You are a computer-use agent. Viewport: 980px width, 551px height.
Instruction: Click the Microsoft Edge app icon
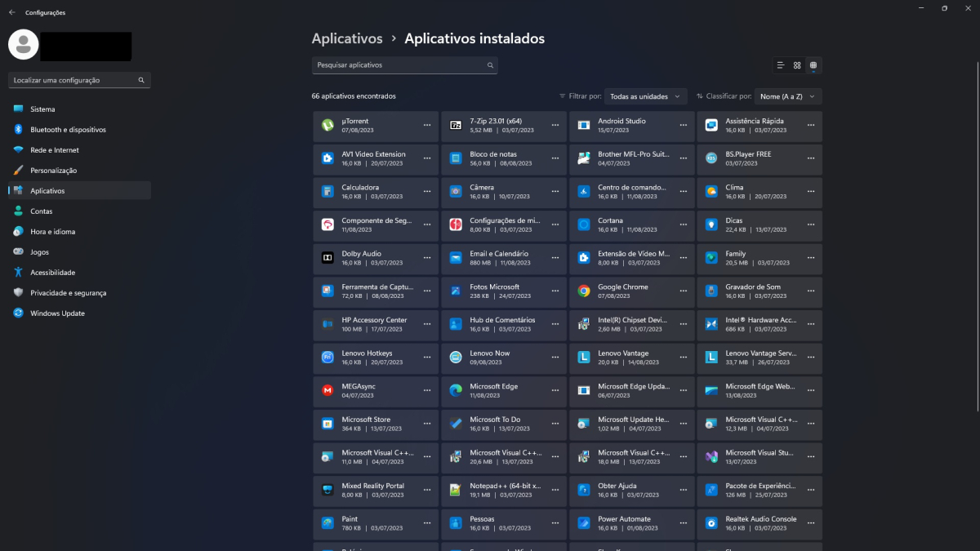[456, 390]
